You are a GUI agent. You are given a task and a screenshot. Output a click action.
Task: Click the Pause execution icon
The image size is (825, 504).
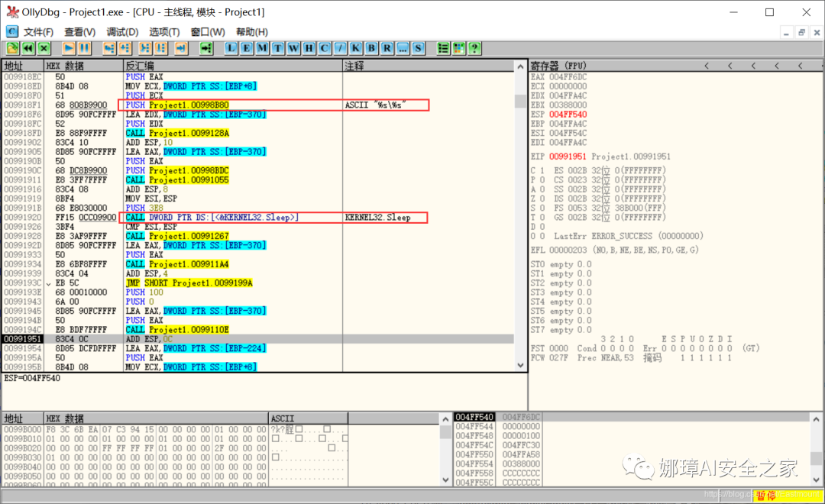(x=84, y=48)
